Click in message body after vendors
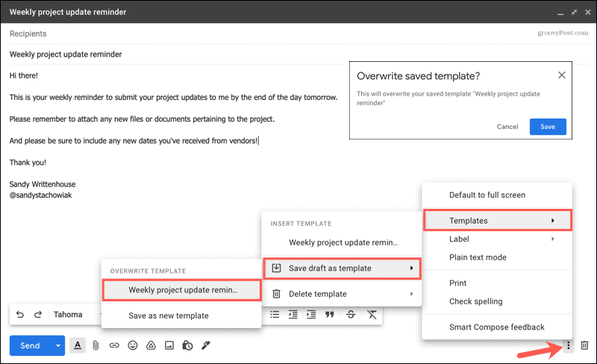 click(x=258, y=141)
